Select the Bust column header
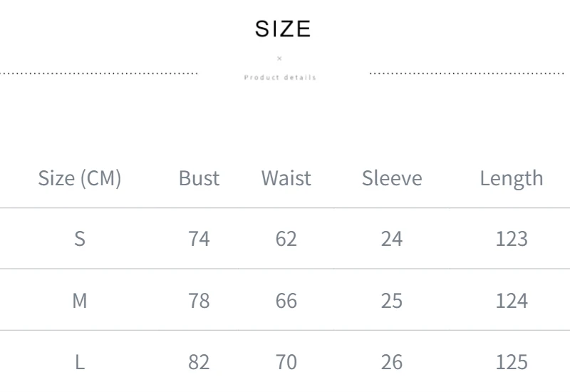The image size is (570, 392). pos(199,178)
